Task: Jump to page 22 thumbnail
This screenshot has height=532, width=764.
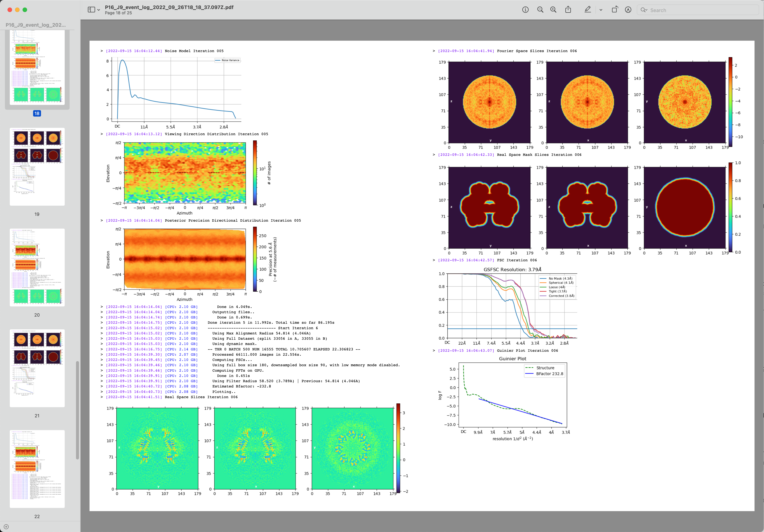Action: click(37, 469)
